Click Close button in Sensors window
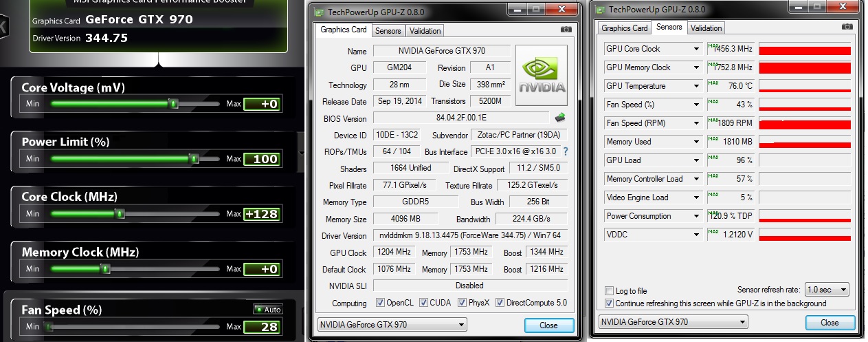The height and width of the screenshot is (342, 868). pos(830,323)
